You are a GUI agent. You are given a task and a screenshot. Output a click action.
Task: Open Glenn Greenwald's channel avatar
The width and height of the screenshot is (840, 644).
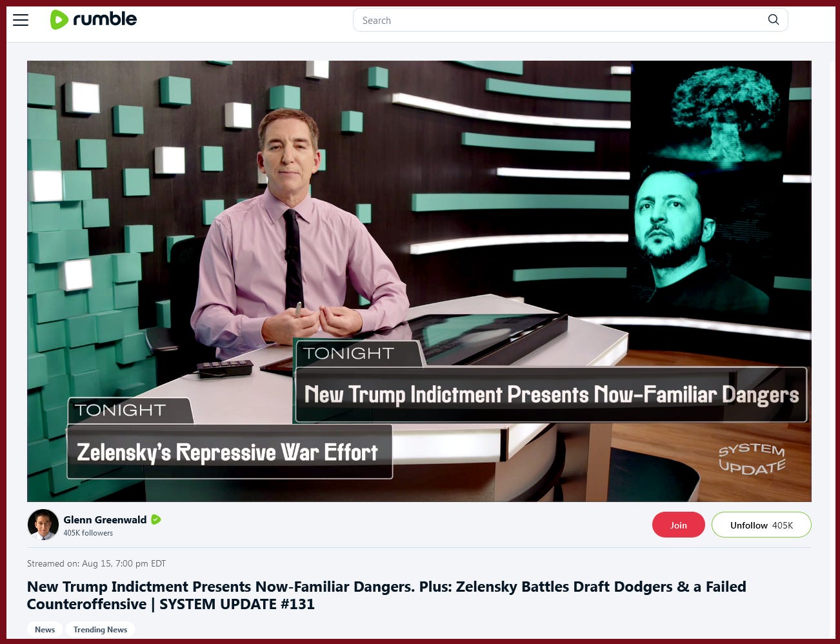[x=43, y=524]
